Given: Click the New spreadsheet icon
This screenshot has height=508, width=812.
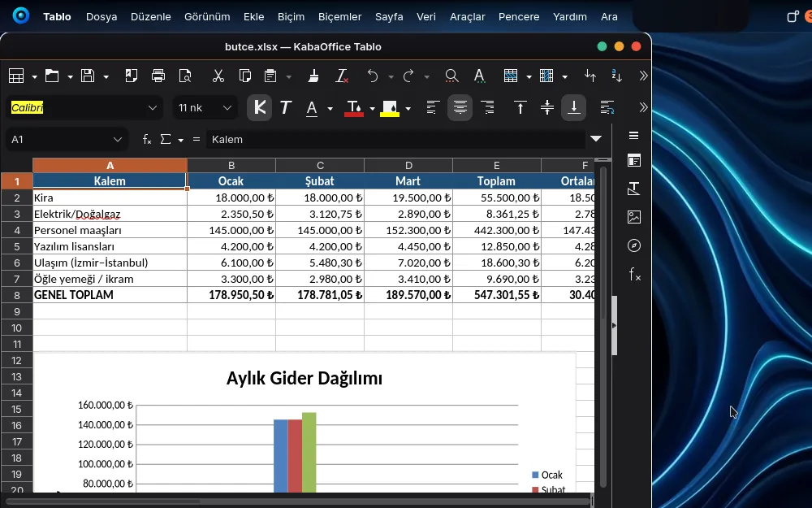Looking at the screenshot, I should [x=16, y=76].
